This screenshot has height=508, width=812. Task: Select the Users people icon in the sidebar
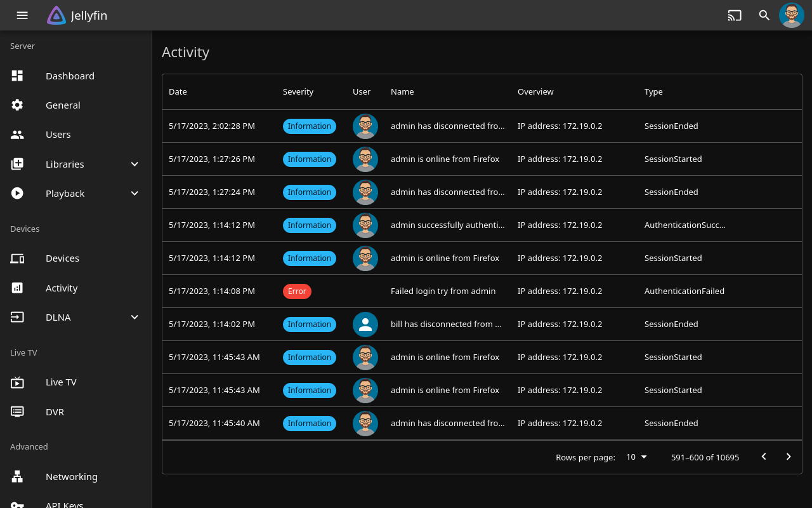17,135
